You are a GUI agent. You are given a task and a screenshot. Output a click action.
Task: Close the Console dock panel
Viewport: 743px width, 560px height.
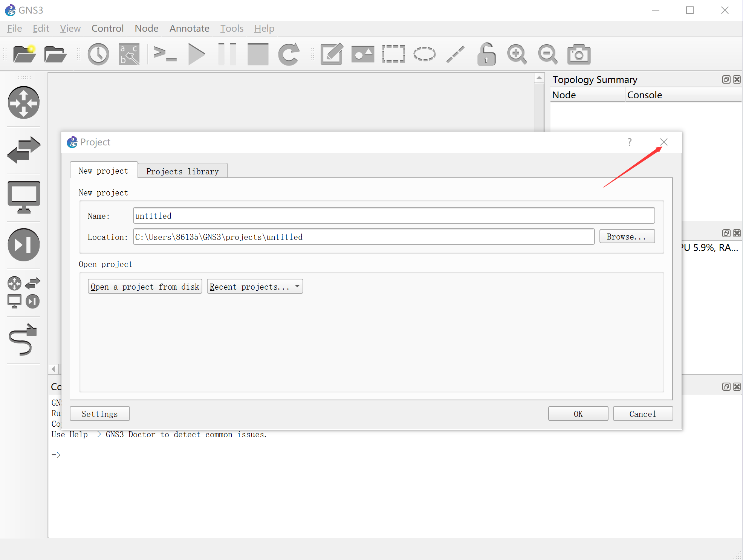click(x=737, y=387)
